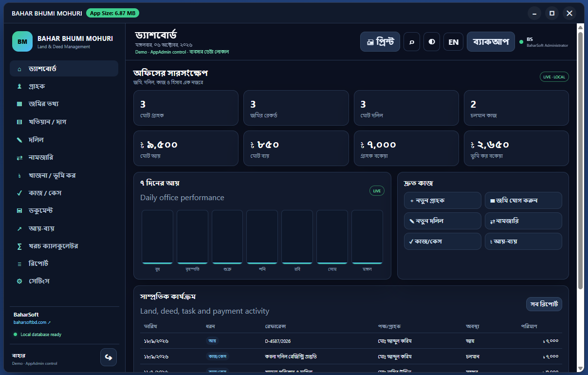Click App Size: 6.87 MB badge
This screenshot has width=588, height=375.
[112, 13]
